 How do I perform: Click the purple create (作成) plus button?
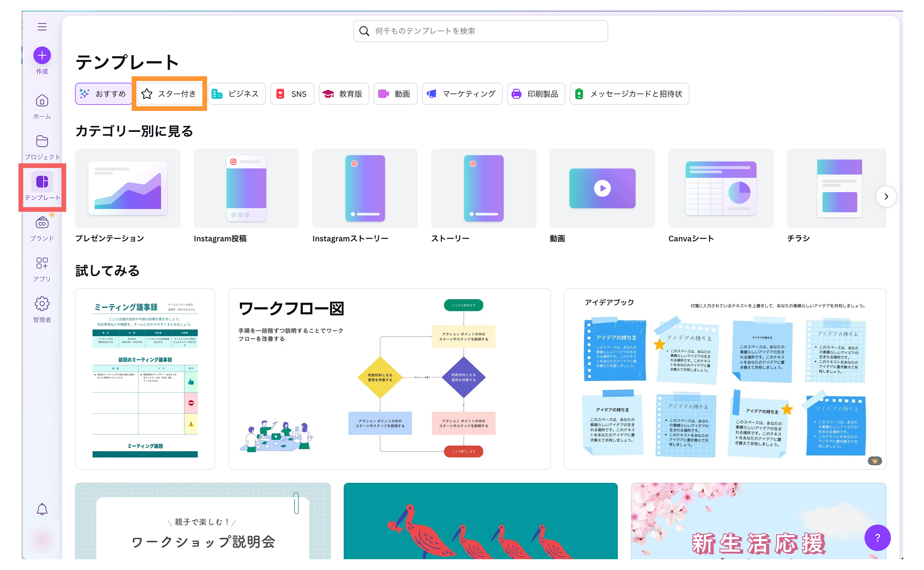[42, 55]
